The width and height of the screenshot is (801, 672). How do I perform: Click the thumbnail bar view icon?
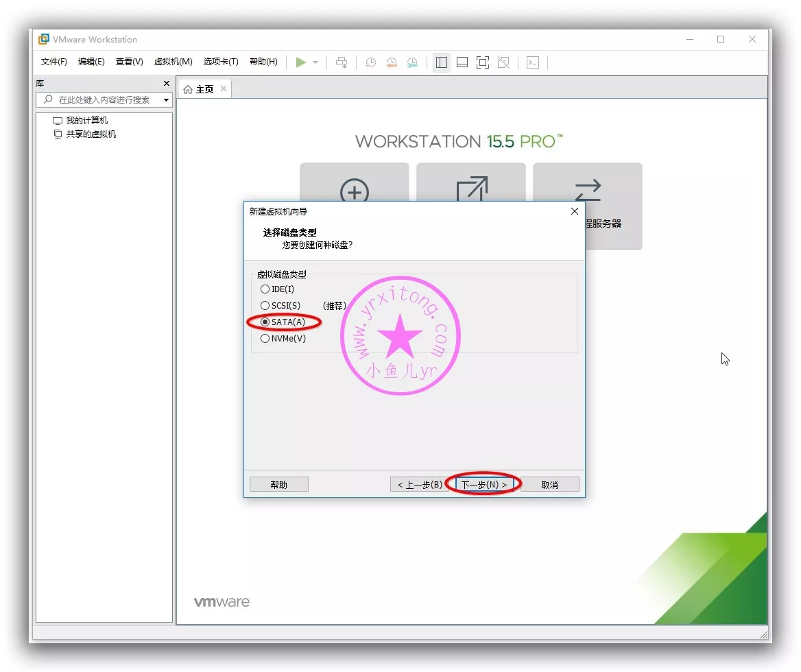coord(462,62)
